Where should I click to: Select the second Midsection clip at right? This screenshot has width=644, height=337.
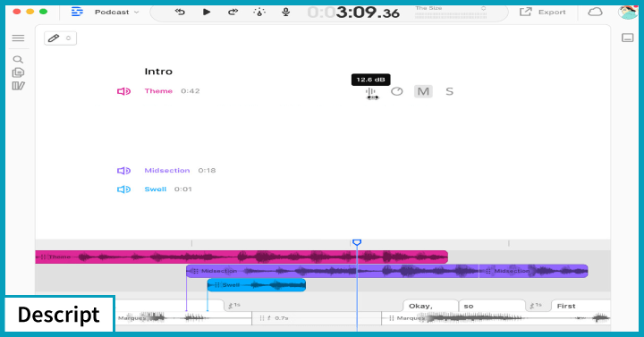coord(533,271)
